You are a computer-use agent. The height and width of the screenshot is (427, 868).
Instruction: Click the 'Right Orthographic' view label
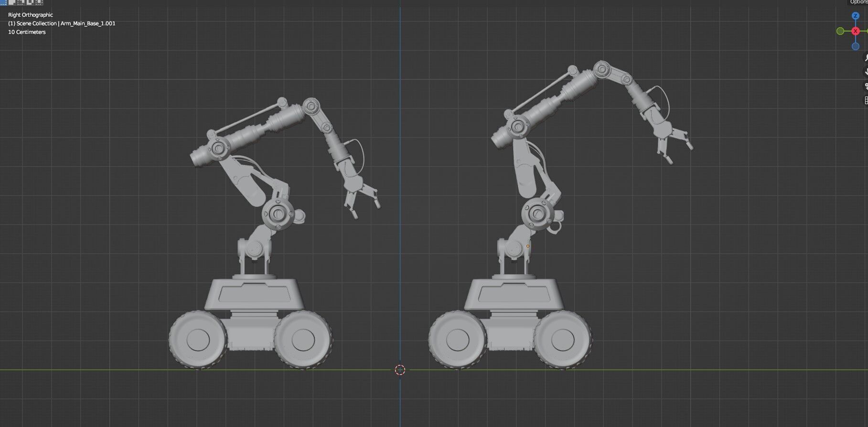tap(31, 15)
